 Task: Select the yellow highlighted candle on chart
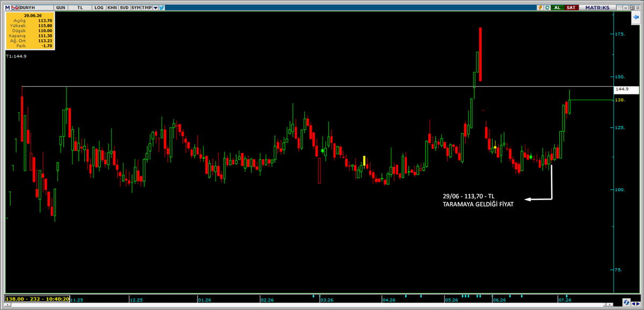click(x=364, y=160)
